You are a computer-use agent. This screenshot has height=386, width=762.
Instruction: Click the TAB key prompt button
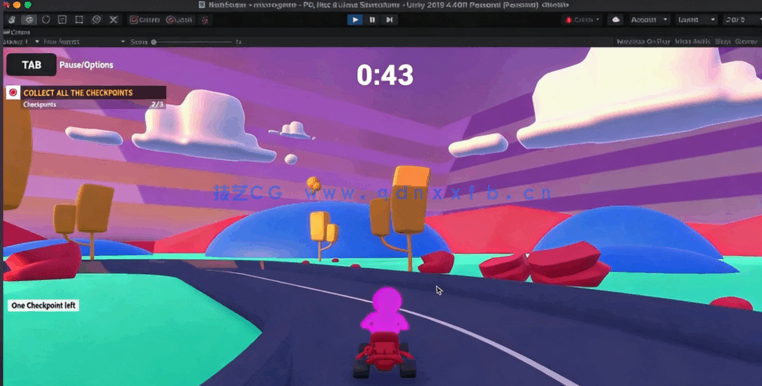tap(32, 65)
